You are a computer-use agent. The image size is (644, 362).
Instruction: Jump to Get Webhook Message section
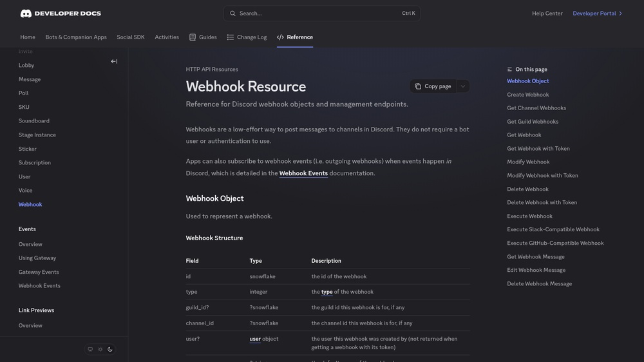click(x=536, y=257)
